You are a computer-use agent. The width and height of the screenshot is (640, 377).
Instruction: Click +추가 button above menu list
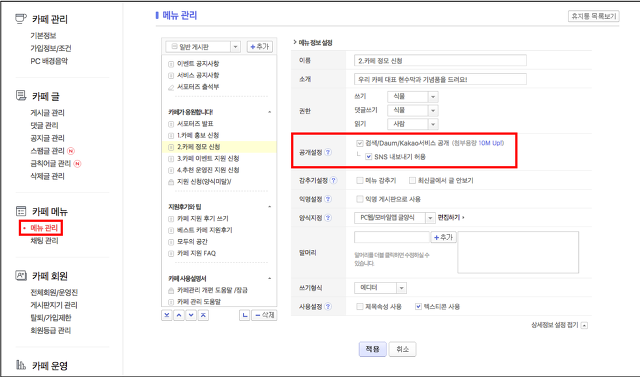coord(260,47)
